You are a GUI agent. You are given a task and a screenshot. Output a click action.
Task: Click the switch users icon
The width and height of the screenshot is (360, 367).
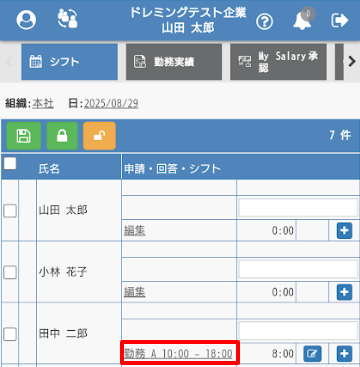point(67,18)
